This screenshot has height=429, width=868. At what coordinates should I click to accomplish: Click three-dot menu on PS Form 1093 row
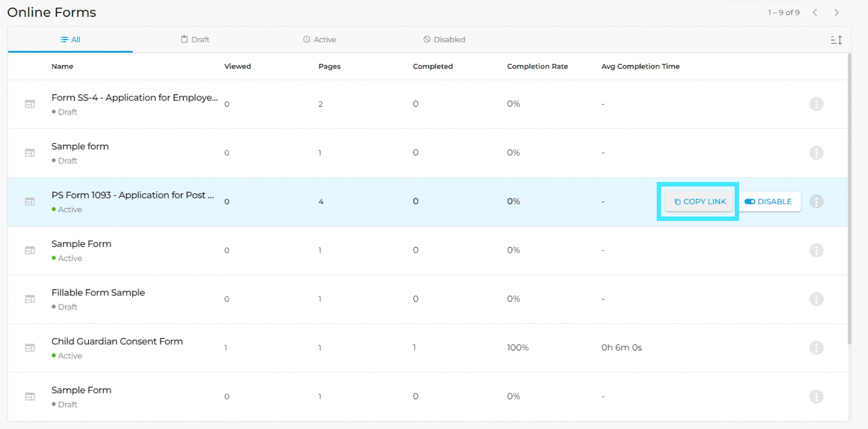pos(816,202)
